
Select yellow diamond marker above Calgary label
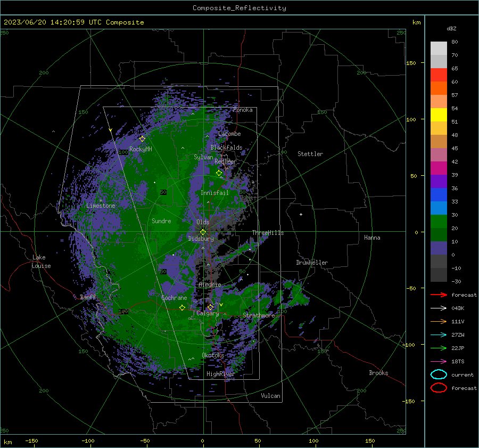[x=210, y=307]
